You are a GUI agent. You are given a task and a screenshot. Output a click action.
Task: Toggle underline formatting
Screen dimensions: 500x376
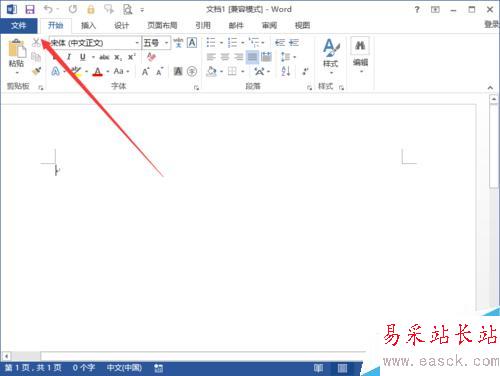[x=83, y=57]
